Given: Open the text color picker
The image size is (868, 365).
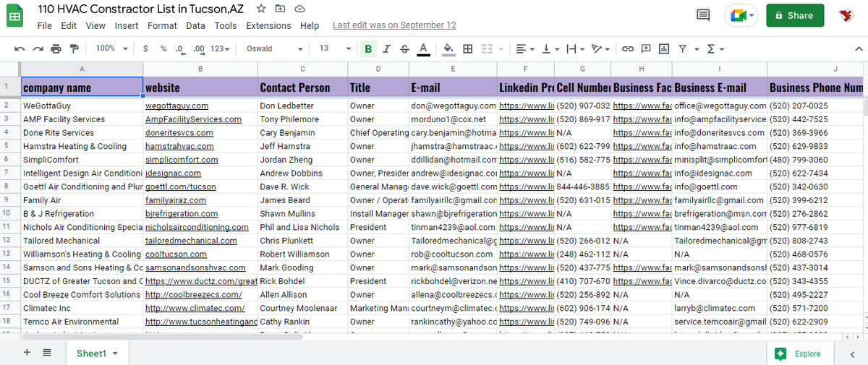Looking at the screenshot, I should (x=423, y=48).
